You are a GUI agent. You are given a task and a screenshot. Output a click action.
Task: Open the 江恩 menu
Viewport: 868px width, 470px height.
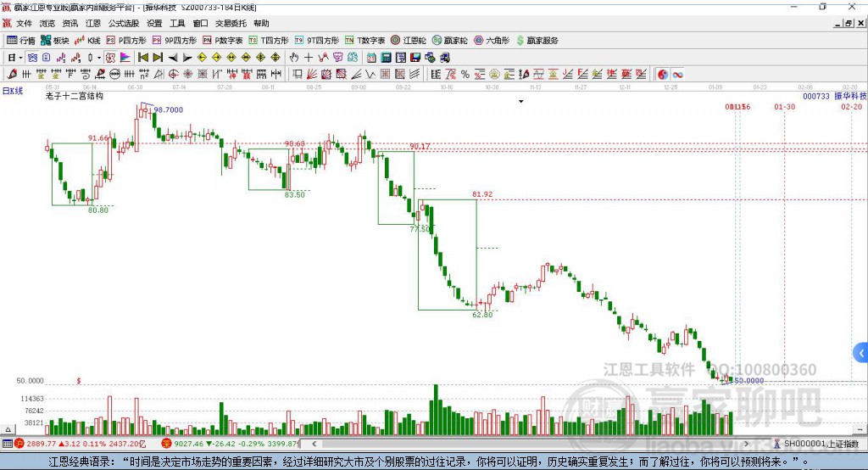[93, 23]
